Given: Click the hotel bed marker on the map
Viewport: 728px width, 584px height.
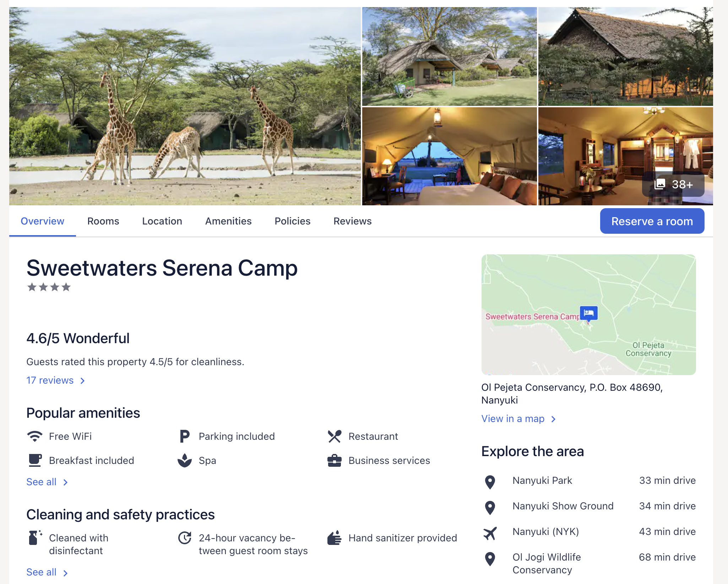Looking at the screenshot, I should (x=588, y=313).
